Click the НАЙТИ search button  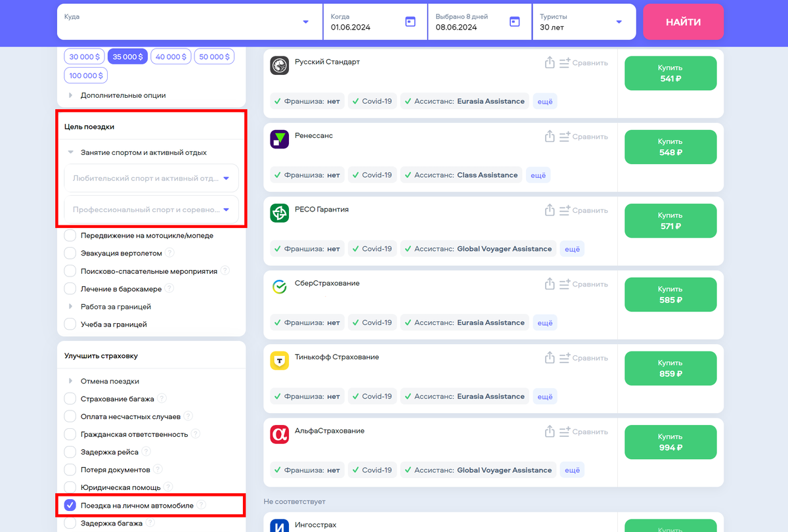click(683, 22)
